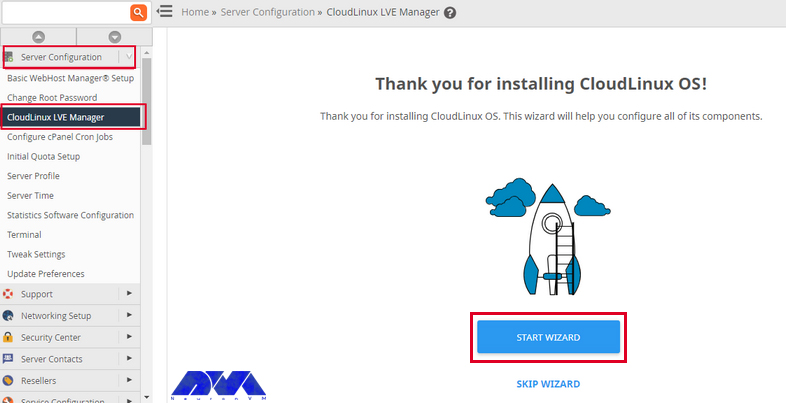
Task: Click the sidebar search input field
Action: (x=66, y=12)
